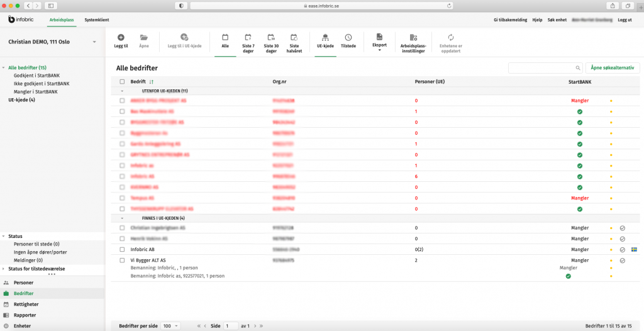This screenshot has width=644, height=331.
Task: Click the search magnifier icon
Action: pos(578,68)
